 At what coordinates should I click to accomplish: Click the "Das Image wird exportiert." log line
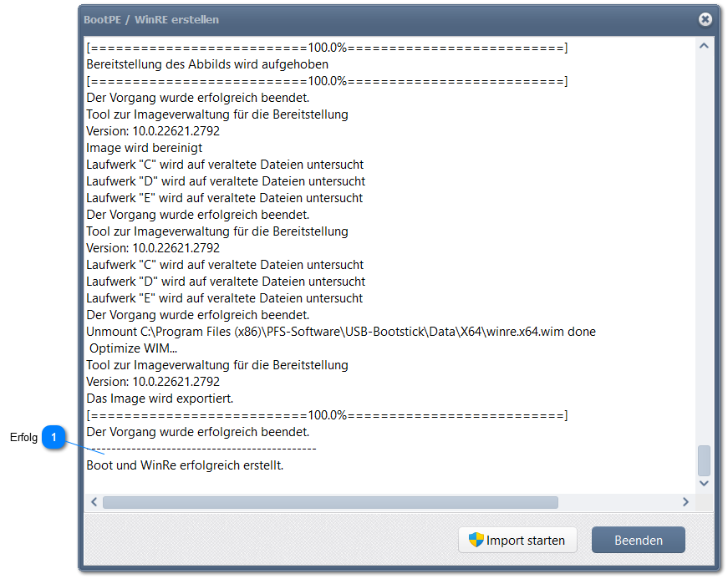160,399
